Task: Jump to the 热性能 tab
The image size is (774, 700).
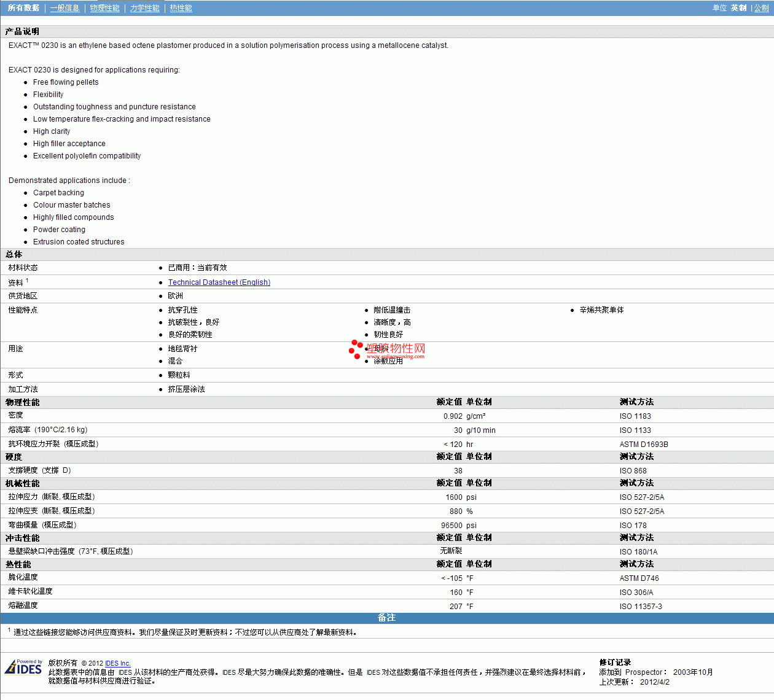Action: click(x=181, y=8)
